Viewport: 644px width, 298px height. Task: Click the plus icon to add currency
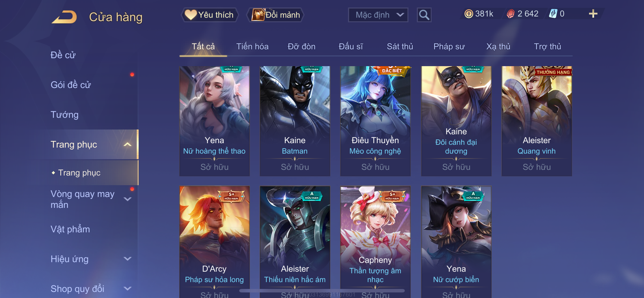(x=593, y=13)
